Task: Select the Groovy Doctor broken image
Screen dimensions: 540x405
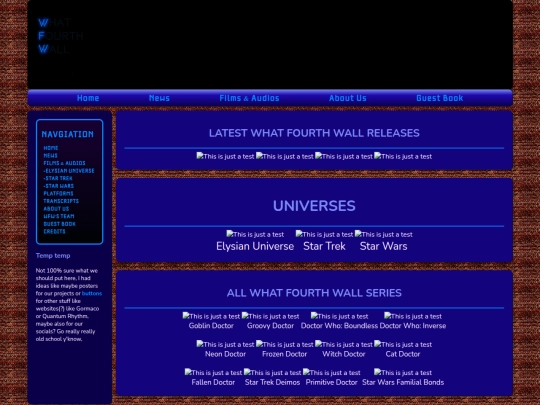Action: coord(270,316)
